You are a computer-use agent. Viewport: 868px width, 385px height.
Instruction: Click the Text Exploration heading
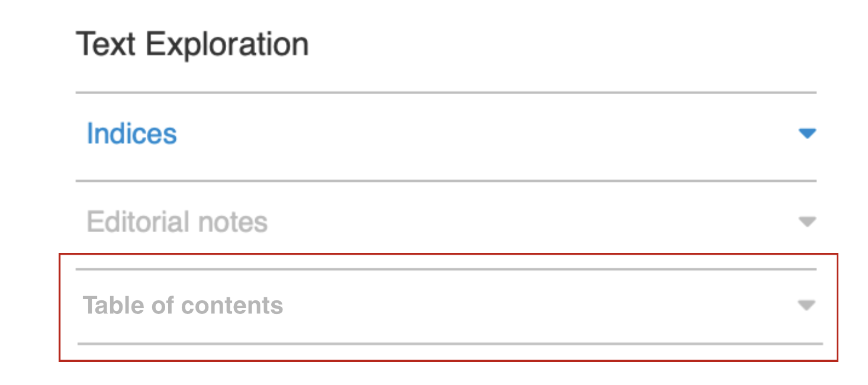tap(192, 44)
